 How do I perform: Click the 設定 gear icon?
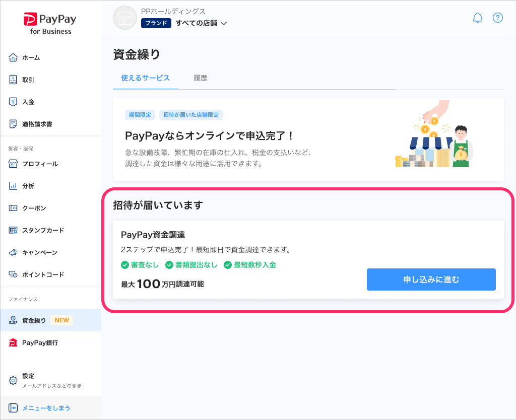pos(13,381)
